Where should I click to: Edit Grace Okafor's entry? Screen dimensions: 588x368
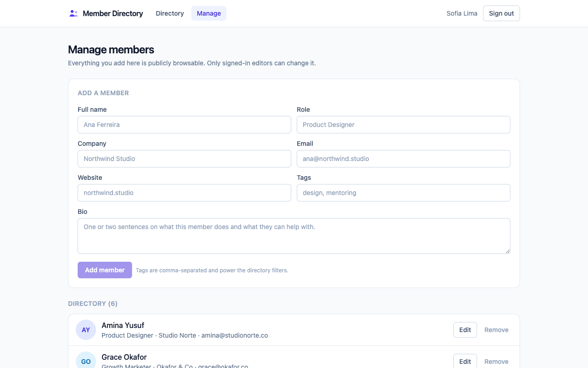[x=465, y=361]
